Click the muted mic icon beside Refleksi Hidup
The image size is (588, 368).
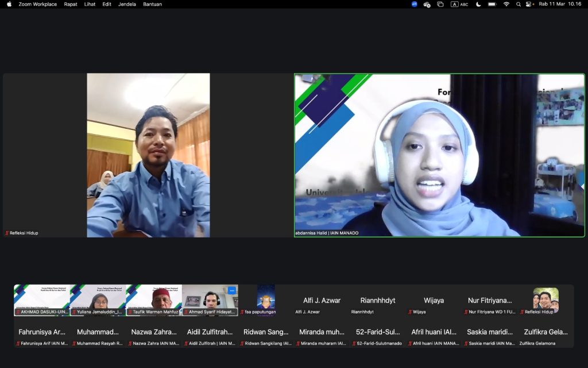click(x=7, y=233)
